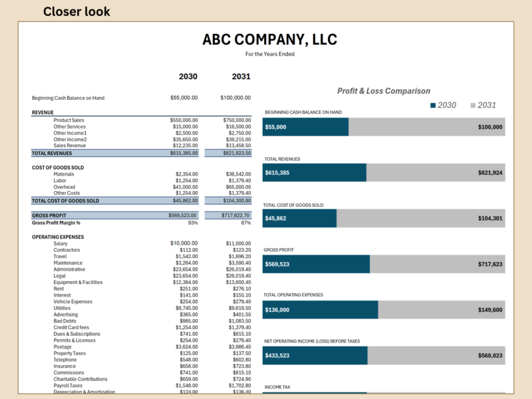Select the 'Charitable Contributions' row label
Screen dimensions: 532x399
pos(80,379)
